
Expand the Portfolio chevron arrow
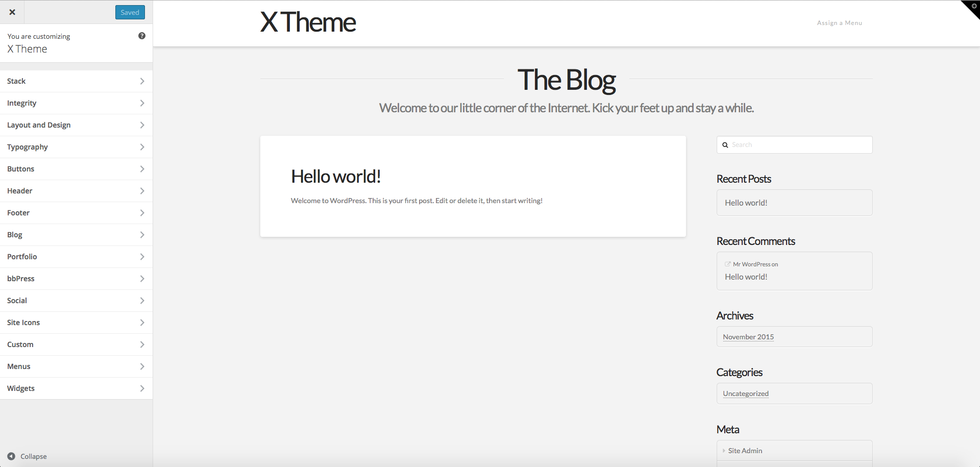coord(142,257)
